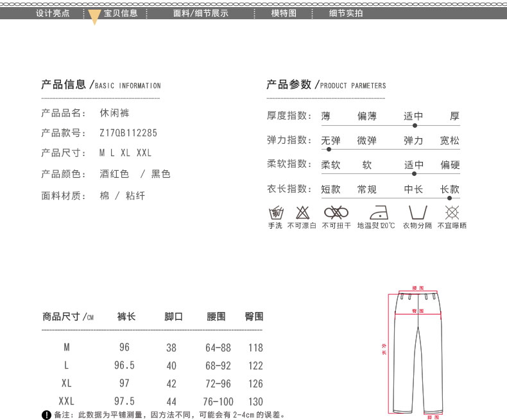Click the softness slider dot under 适中

[415, 173]
